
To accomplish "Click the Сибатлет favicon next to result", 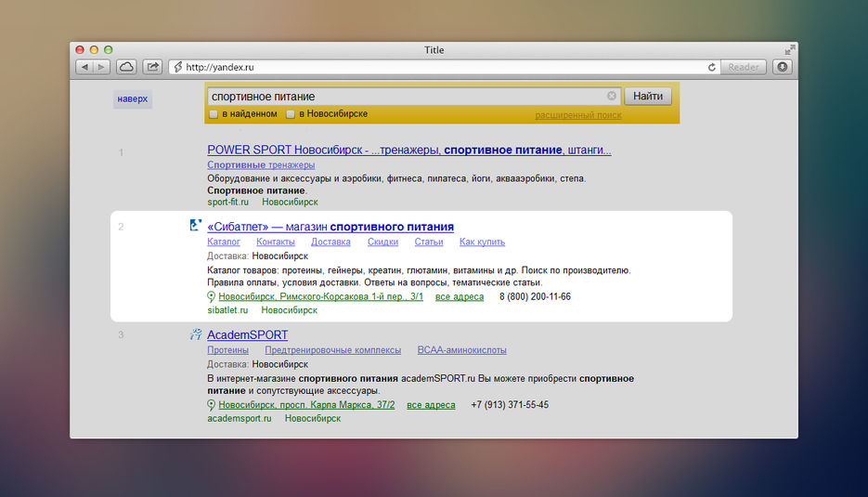I will 195,226.
